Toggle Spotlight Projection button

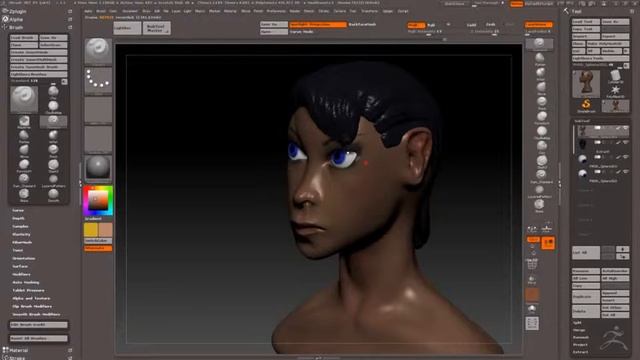pos(318,24)
